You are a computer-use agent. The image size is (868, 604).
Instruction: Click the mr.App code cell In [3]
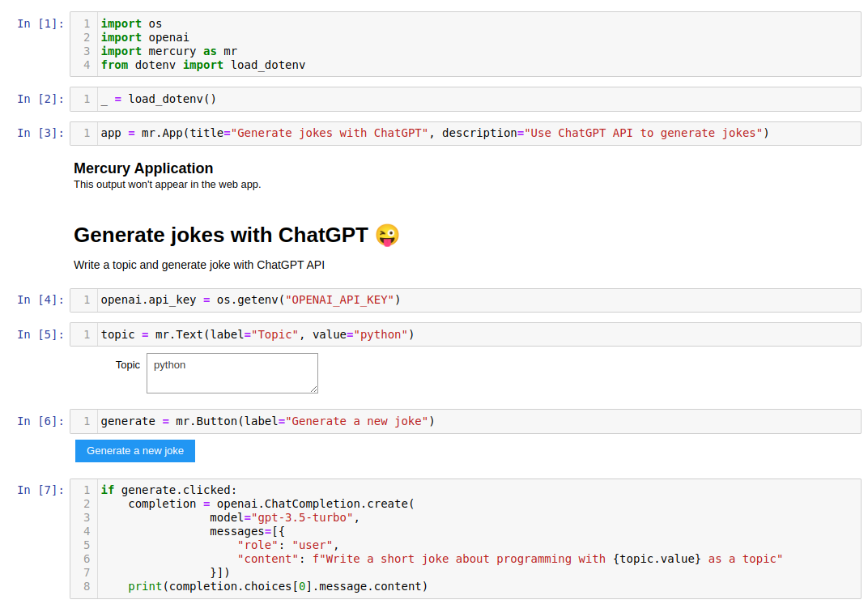click(x=465, y=134)
